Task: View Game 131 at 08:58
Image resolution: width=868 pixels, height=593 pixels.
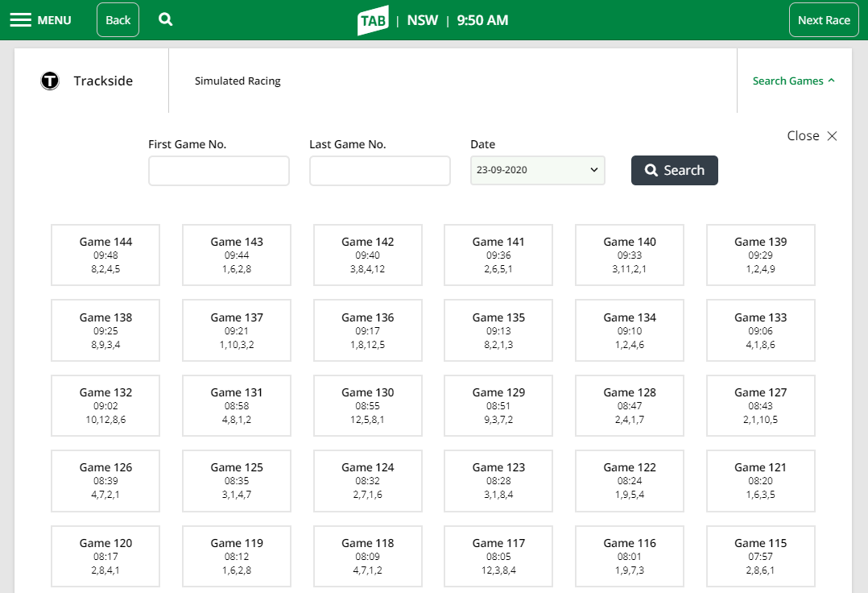Action: [237, 406]
